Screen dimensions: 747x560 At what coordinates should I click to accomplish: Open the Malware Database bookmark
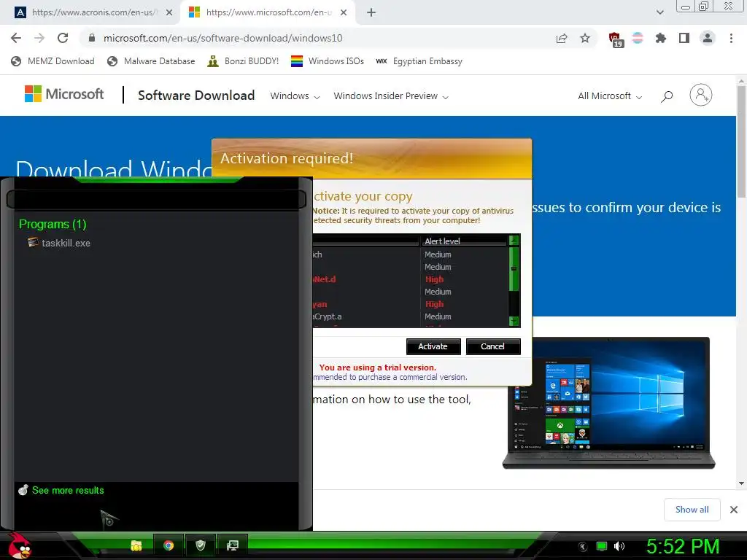(x=151, y=61)
